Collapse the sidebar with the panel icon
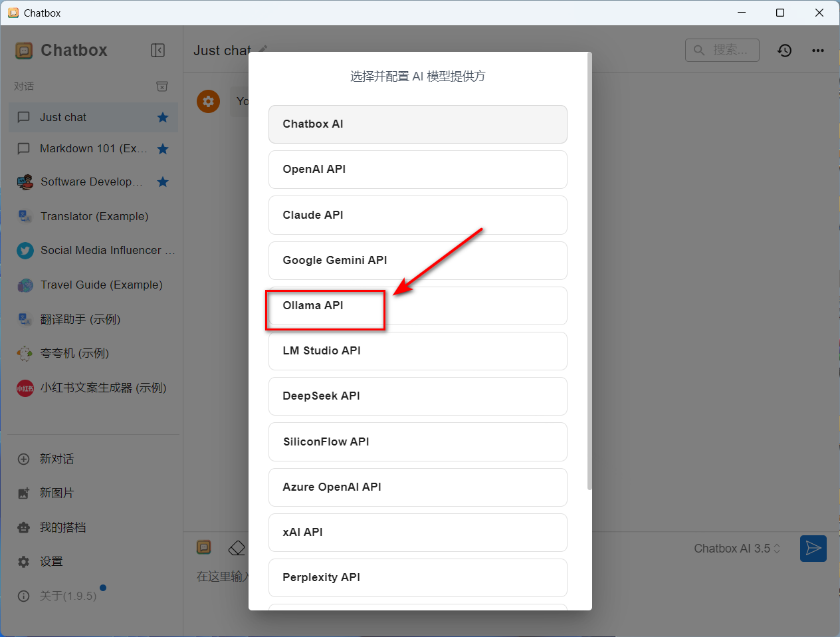Screen dimensions: 840x637 click(157, 51)
